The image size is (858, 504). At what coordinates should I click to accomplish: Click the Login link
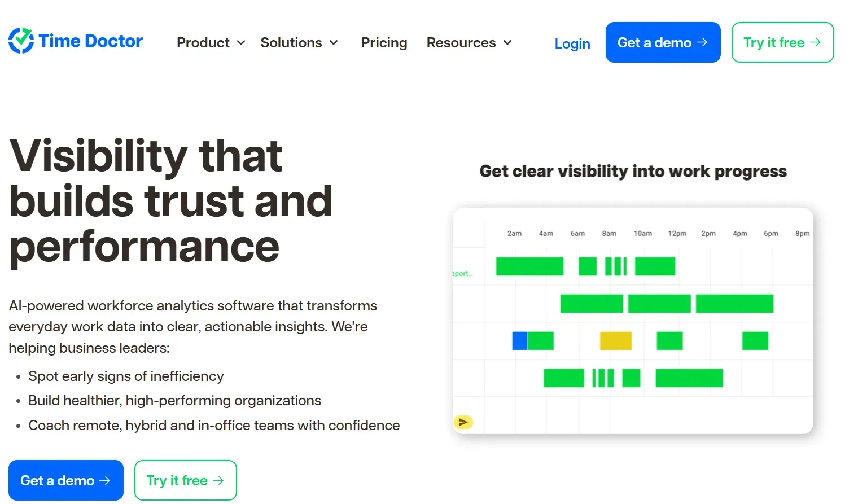[x=572, y=43]
